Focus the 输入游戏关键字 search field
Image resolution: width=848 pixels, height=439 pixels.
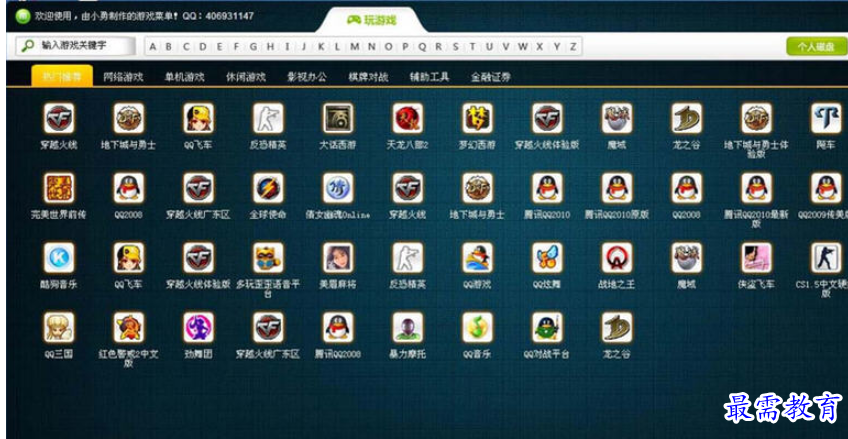(x=76, y=46)
